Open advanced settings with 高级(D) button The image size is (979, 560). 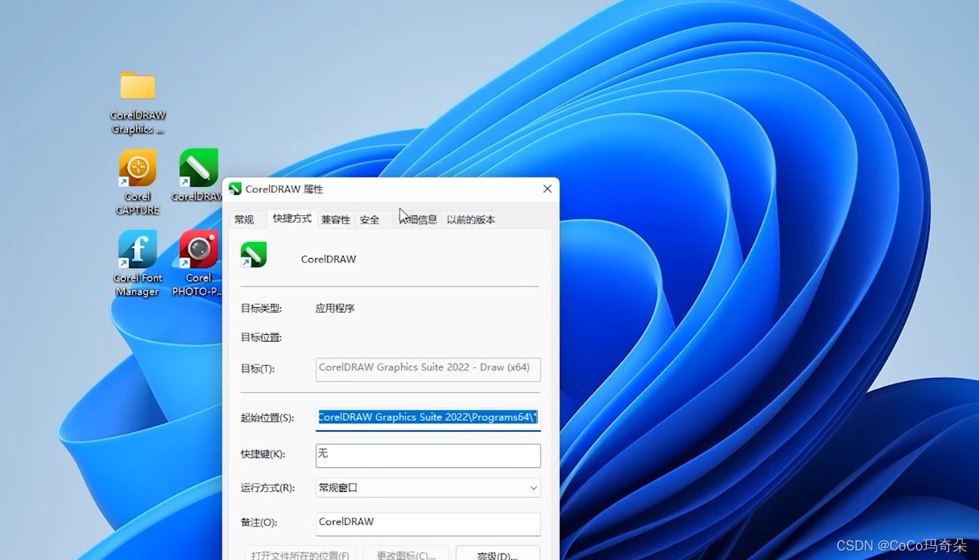pyautogui.click(x=498, y=555)
